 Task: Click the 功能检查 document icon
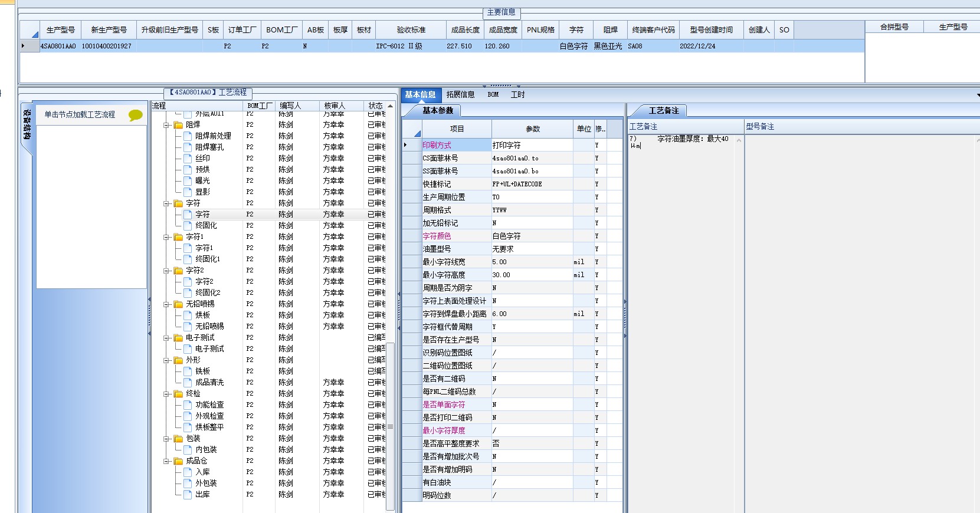[188, 405]
